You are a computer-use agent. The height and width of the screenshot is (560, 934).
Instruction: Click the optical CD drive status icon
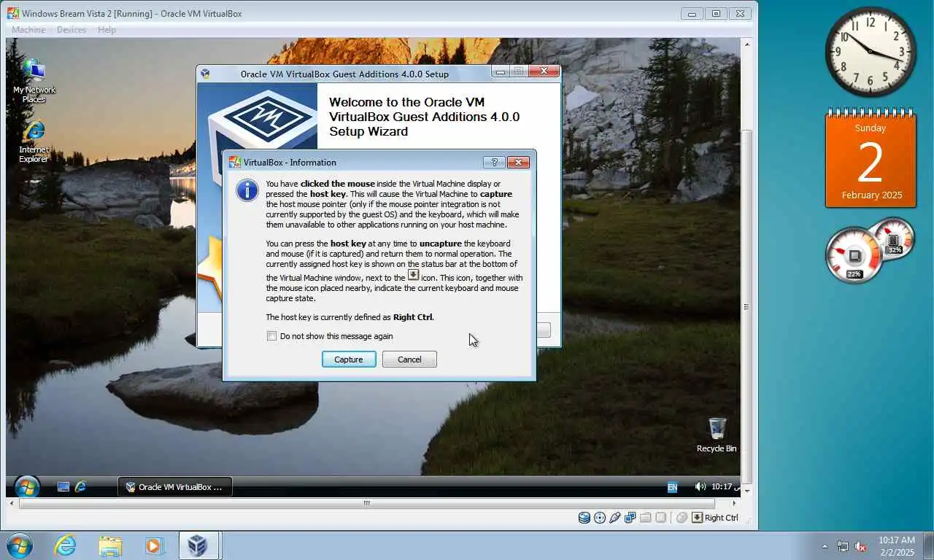(x=600, y=518)
